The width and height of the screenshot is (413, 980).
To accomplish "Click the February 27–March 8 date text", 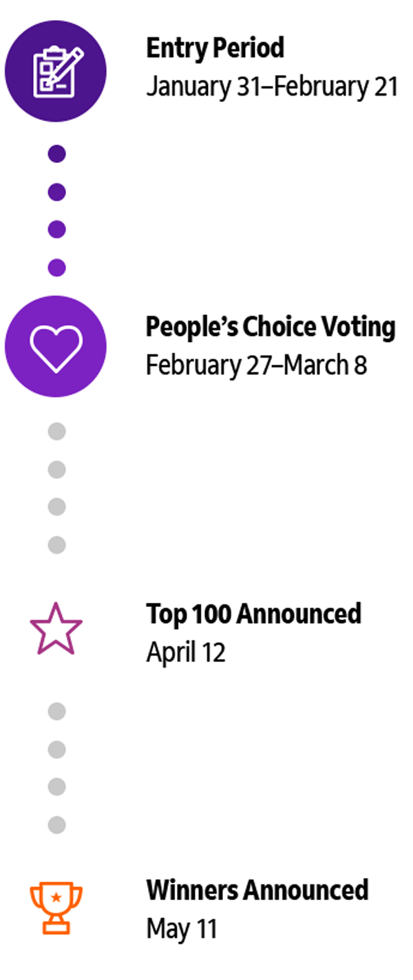I will (256, 365).
